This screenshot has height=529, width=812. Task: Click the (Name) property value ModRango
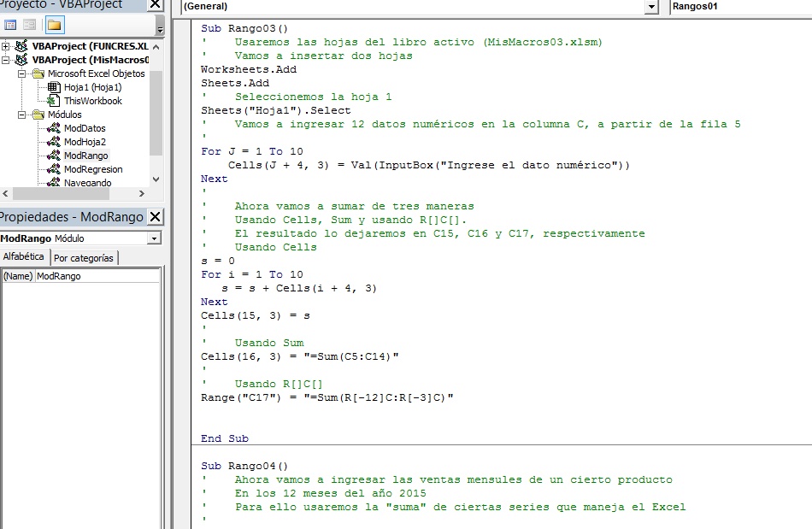(x=97, y=276)
